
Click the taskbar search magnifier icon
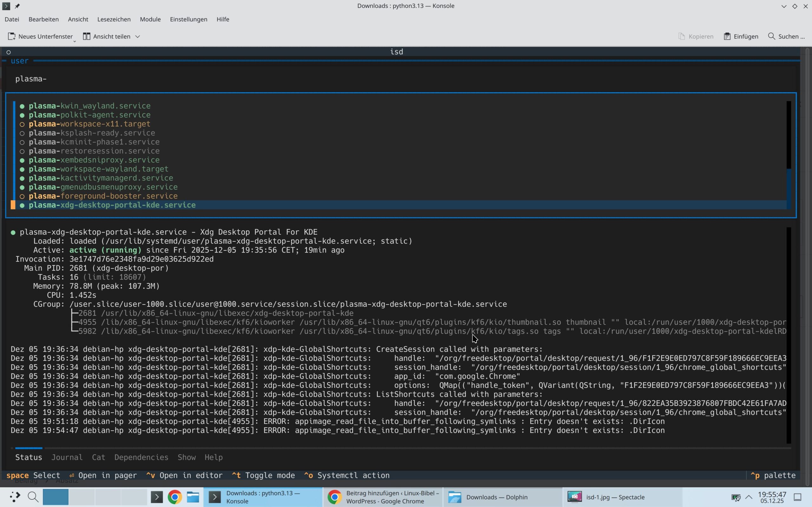coord(33,497)
